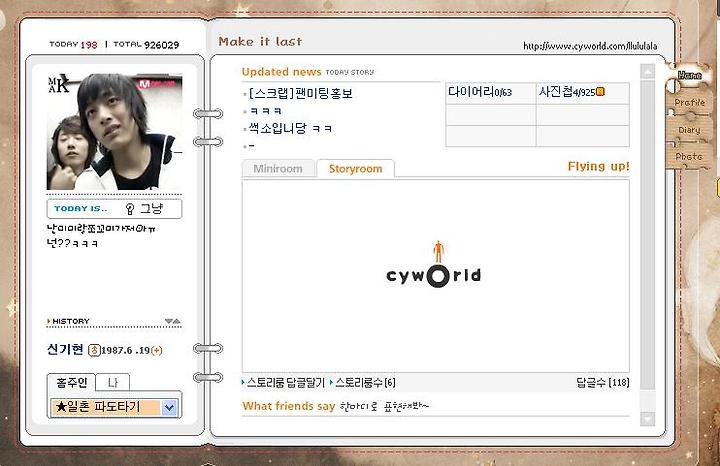Click the profile photo thumbnail
Image resolution: width=720 pixels, height=466 pixels.
coord(114,132)
